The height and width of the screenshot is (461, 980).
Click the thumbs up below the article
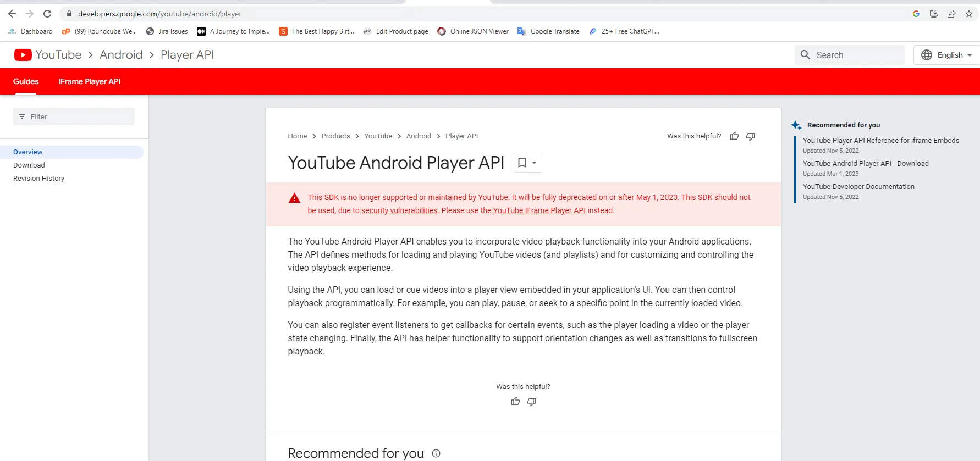click(515, 402)
